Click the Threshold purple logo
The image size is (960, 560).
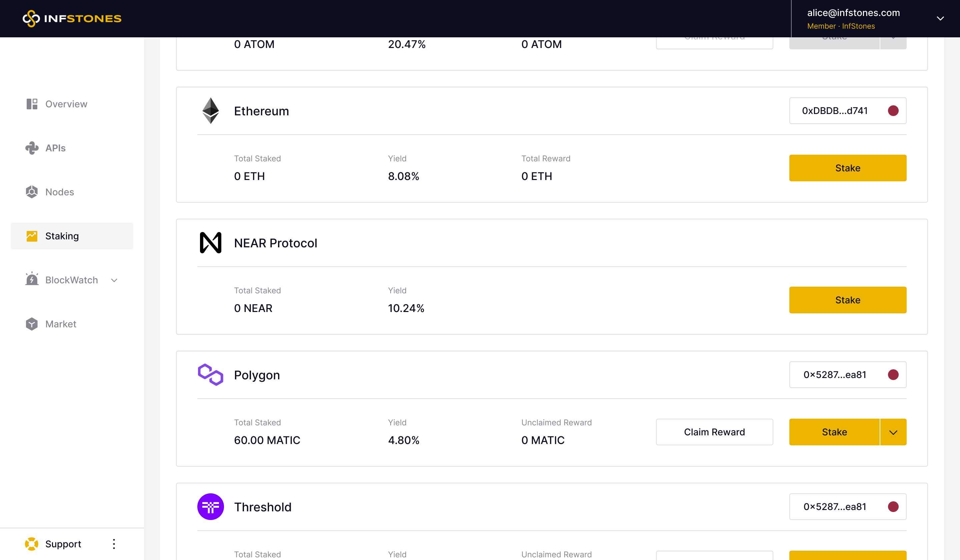coord(211,507)
